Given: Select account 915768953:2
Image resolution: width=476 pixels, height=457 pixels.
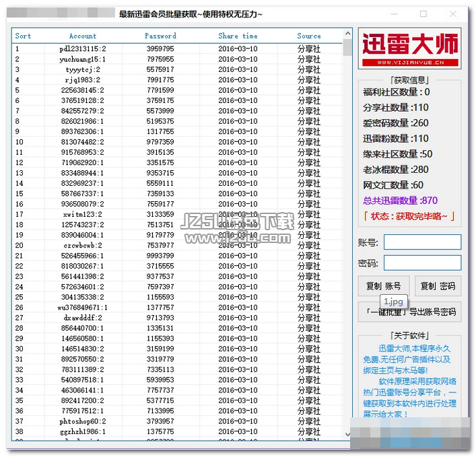Looking at the screenshot, I should 83,152.
